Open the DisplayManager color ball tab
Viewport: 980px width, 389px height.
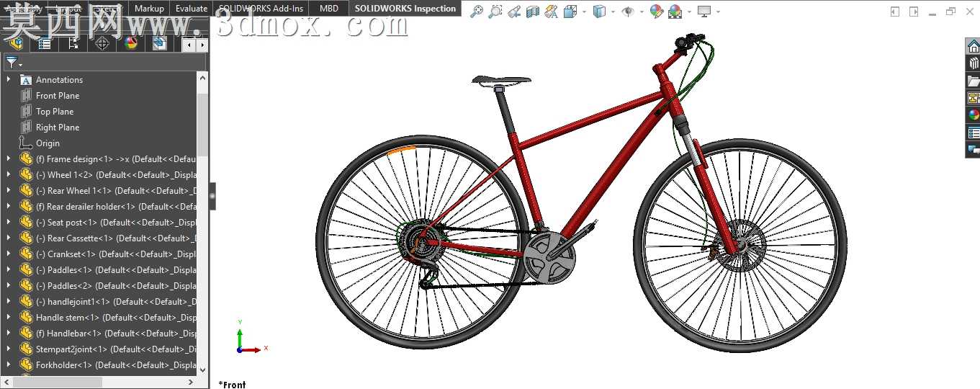131,43
